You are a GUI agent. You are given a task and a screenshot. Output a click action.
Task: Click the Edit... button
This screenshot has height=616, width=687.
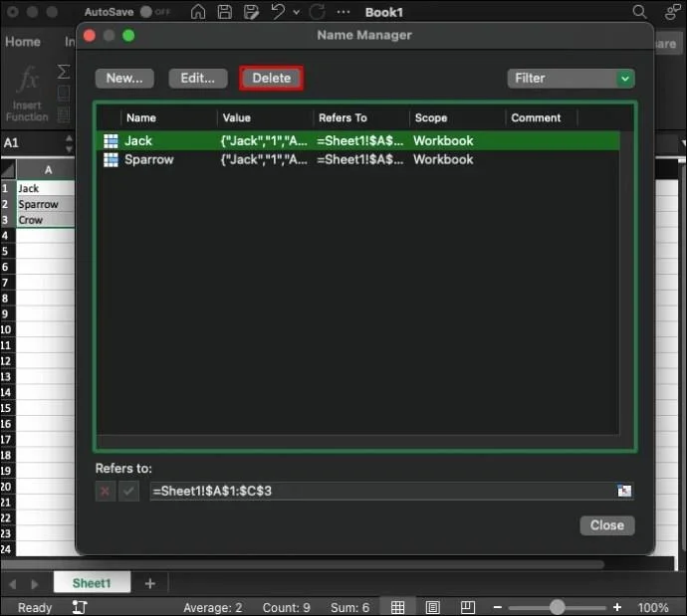coord(198,78)
